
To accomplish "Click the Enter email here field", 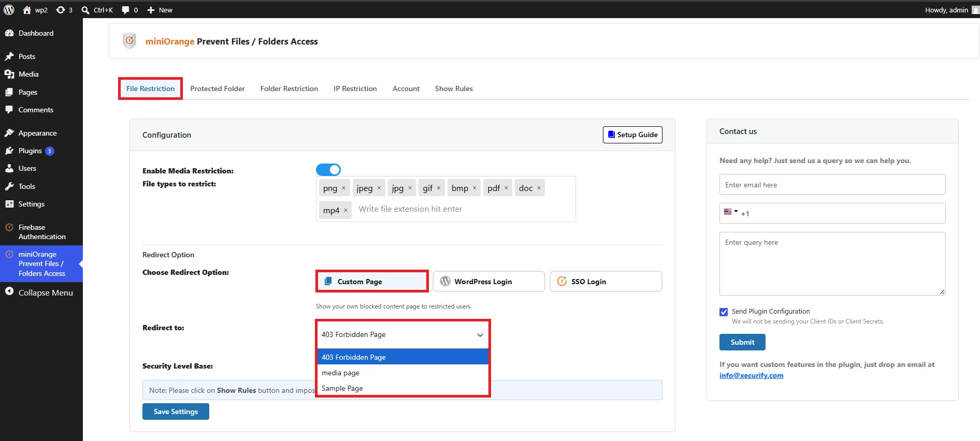I will (x=832, y=184).
